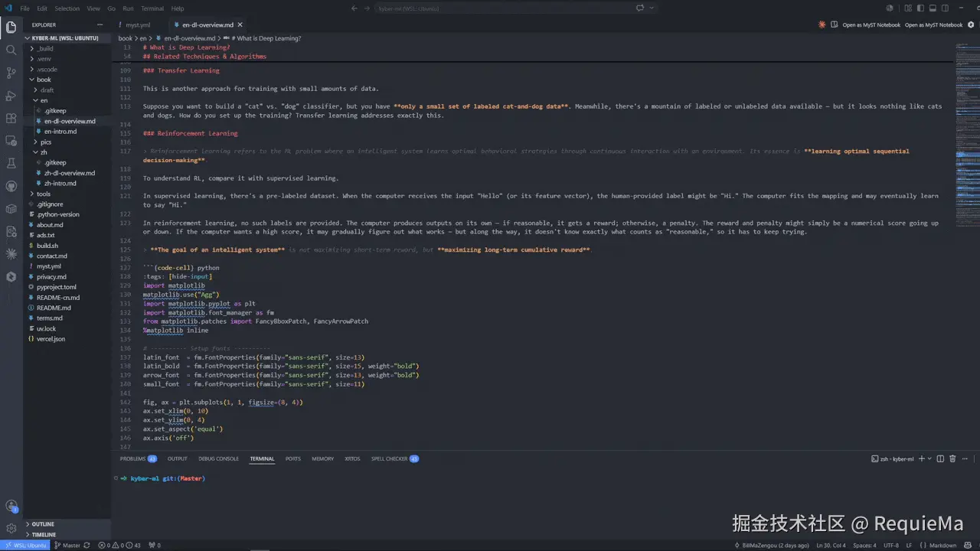The width and height of the screenshot is (980, 551).
Task: Click the Master branch in status bar
Action: pyautogui.click(x=67, y=546)
